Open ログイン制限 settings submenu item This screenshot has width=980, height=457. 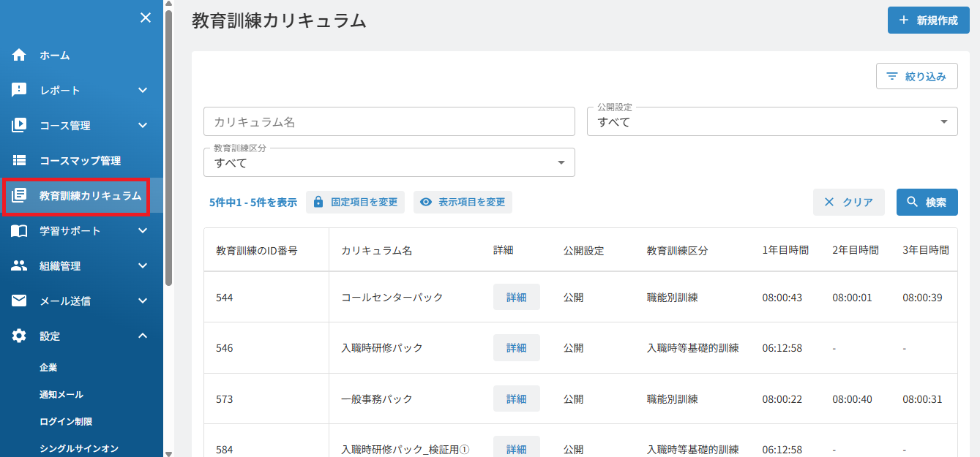[66, 422]
